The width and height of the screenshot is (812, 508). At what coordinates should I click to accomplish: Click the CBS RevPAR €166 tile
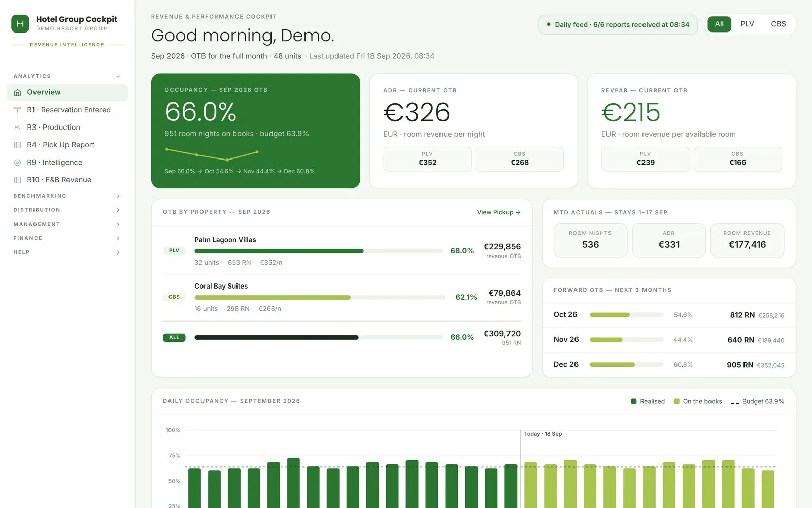point(737,159)
